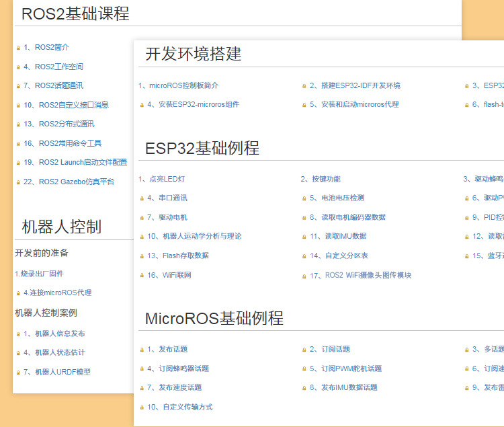Open '1、发布话题' MicroROS example
Image resolution: width=504 pixels, height=427 pixels.
coord(167,349)
